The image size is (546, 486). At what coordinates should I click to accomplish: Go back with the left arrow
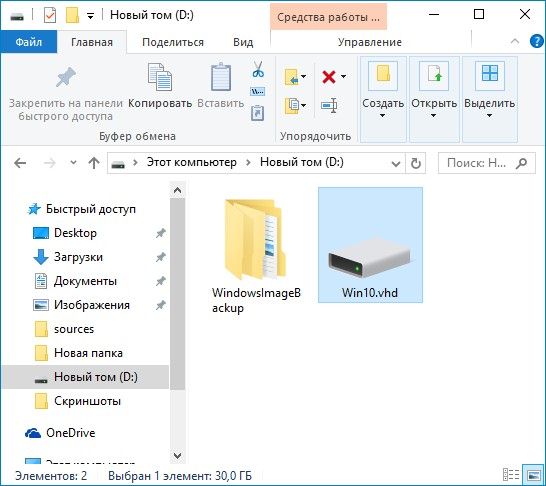(20, 163)
